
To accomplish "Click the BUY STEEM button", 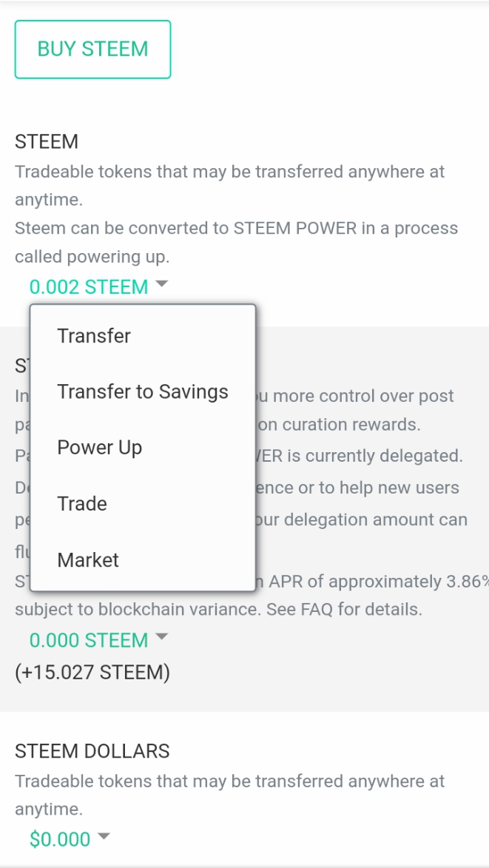I will click(x=92, y=50).
